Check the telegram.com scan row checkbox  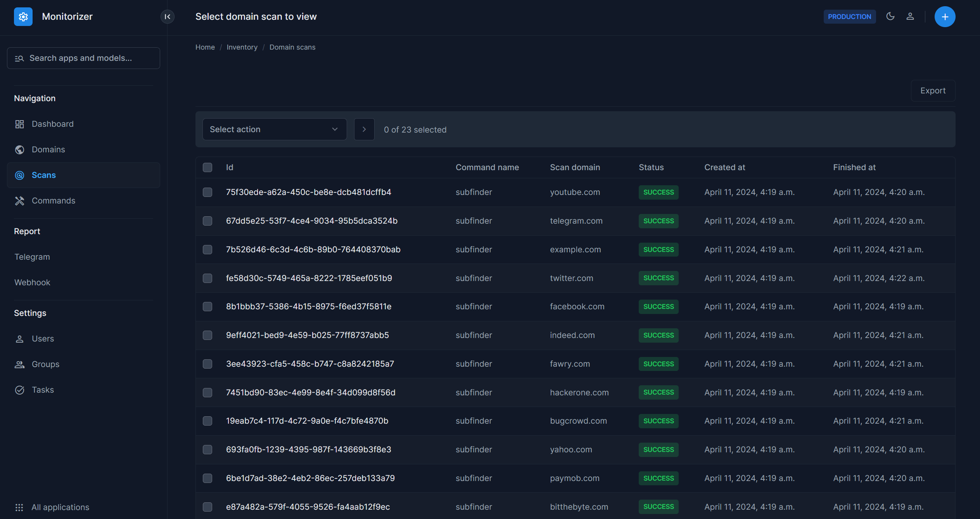click(x=207, y=221)
